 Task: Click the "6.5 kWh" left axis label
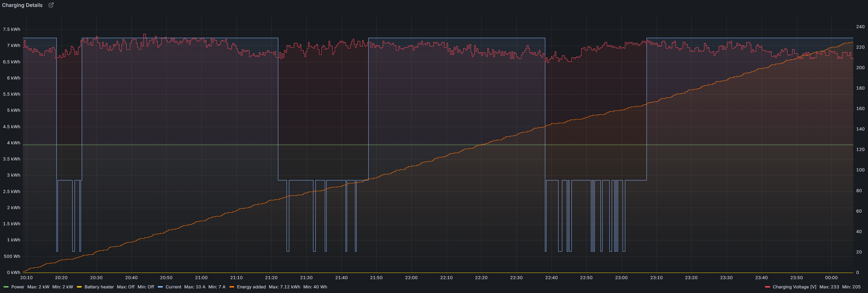point(12,62)
